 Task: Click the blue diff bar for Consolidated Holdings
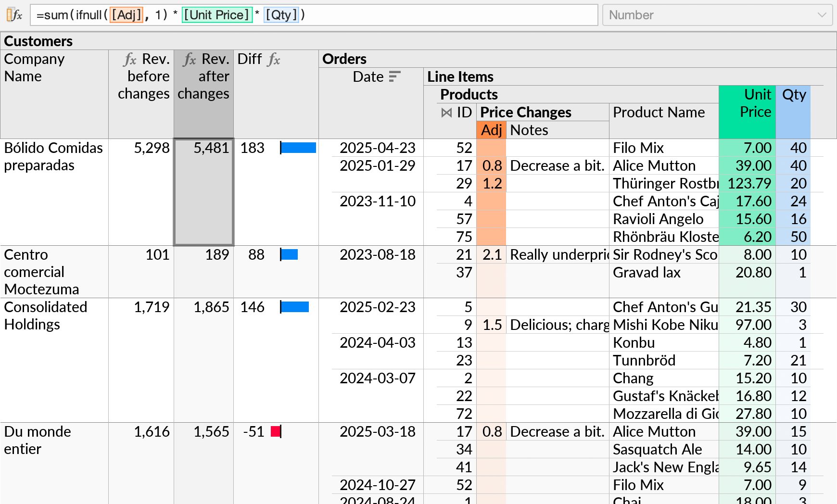(x=294, y=307)
